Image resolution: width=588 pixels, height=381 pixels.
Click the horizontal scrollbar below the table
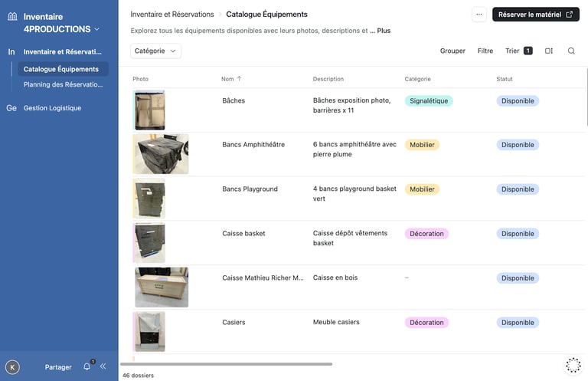(x=226, y=364)
